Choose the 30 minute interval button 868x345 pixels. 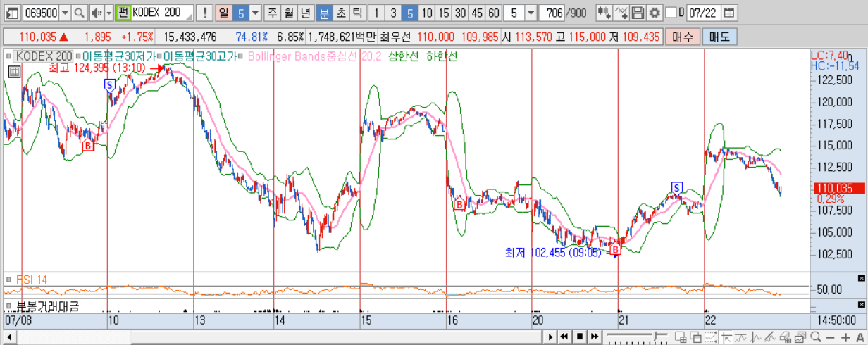pos(460,13)
